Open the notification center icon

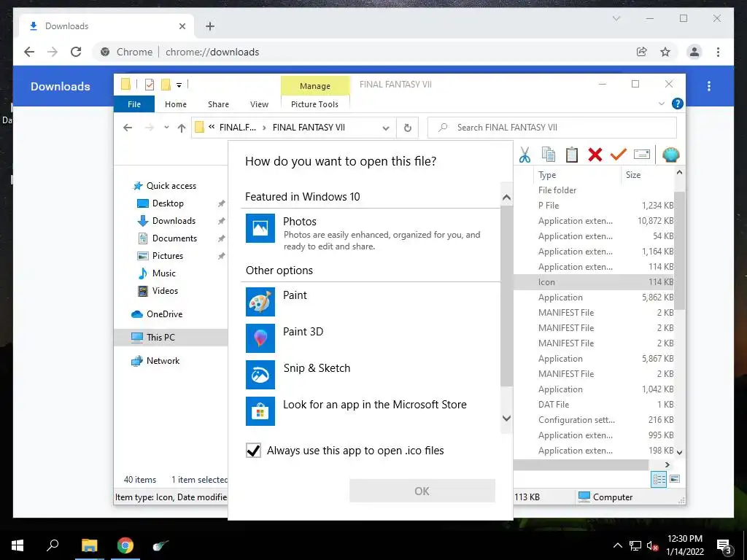click(724, 546)
